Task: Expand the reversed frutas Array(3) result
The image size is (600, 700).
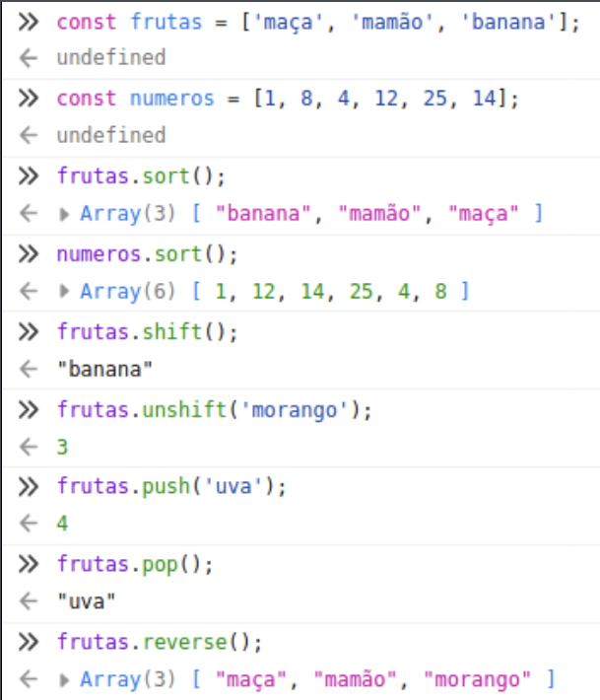Action: tap(65, 679)
